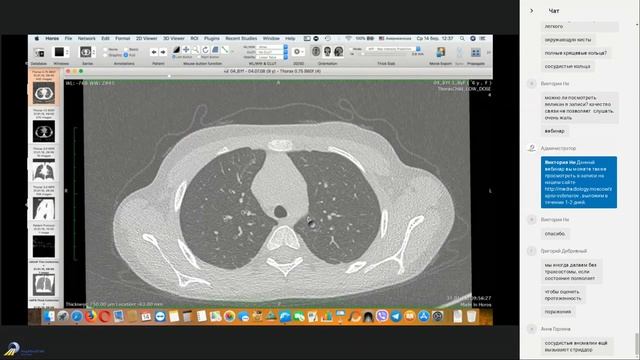Open the webinar recording link in chat
This screenshot has height=360, width=640.
(x=578, y=192)
